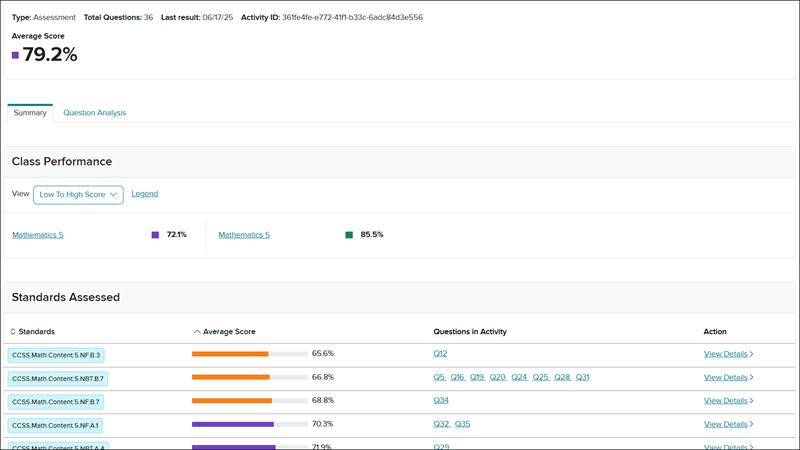
Task: Click View Details for the NF.A.1 standard
Action: point(726,425)
